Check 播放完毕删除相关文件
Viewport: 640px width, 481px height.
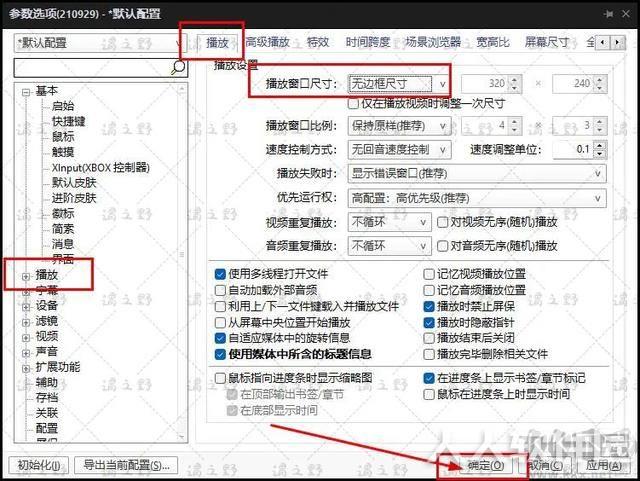(x=429, y=354)
